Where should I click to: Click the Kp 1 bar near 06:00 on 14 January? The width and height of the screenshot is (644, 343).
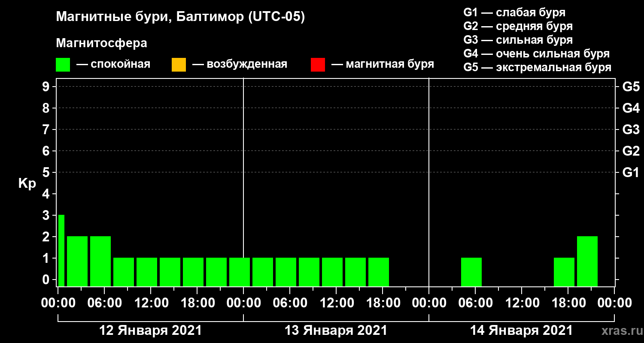(471, 272)
